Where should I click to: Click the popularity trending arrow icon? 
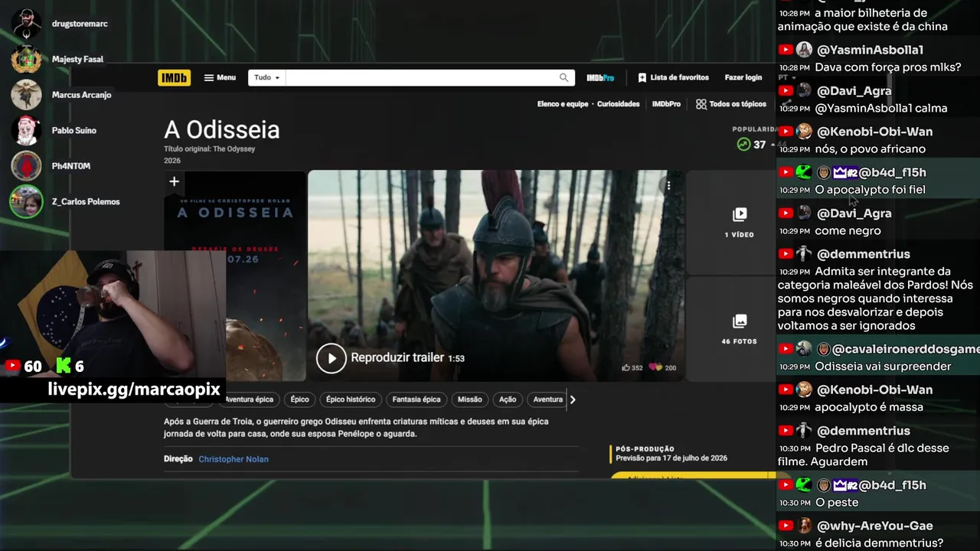[743, 144]
